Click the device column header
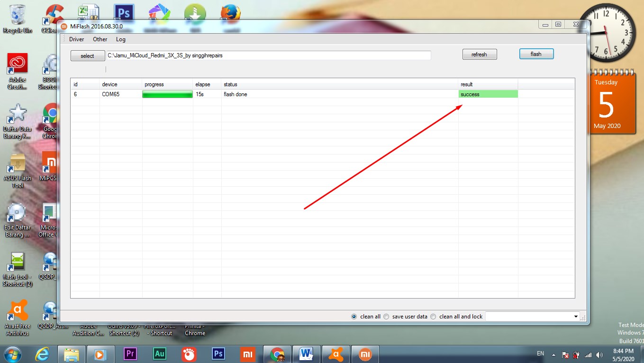This screenshot has height=363, width=644. click(121, 84)
